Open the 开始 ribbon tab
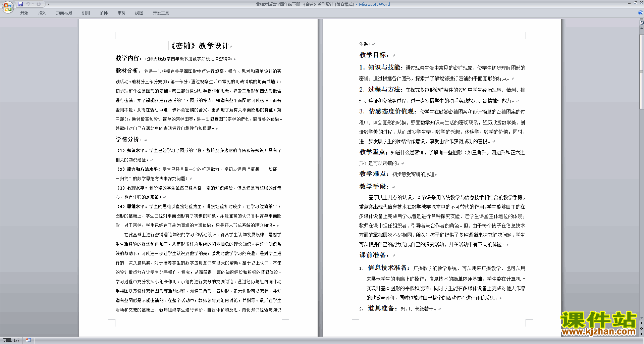 click(24, 13)
